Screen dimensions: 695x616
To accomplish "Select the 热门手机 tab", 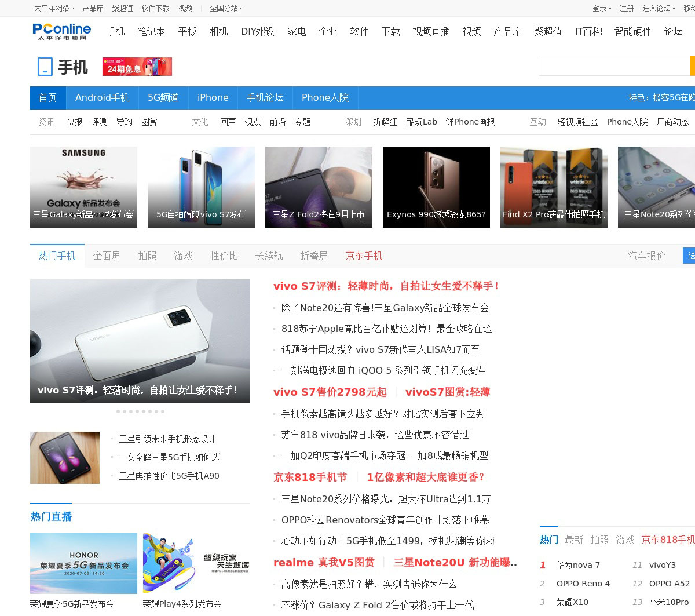I will pos(57,256).
